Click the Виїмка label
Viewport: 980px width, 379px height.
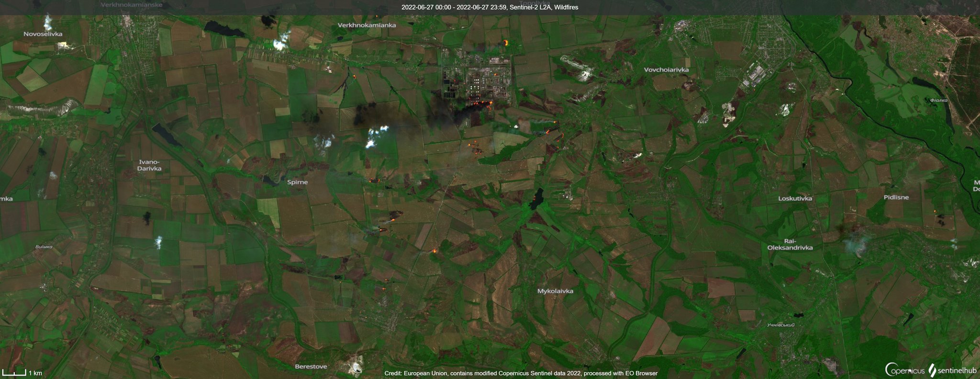tap(44, 247)
